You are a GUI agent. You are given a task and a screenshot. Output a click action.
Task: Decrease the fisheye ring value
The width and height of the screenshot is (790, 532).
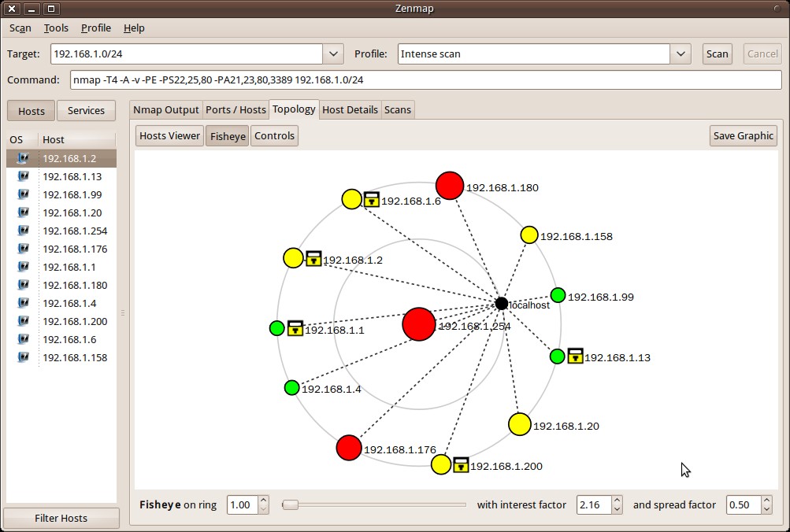264,509
